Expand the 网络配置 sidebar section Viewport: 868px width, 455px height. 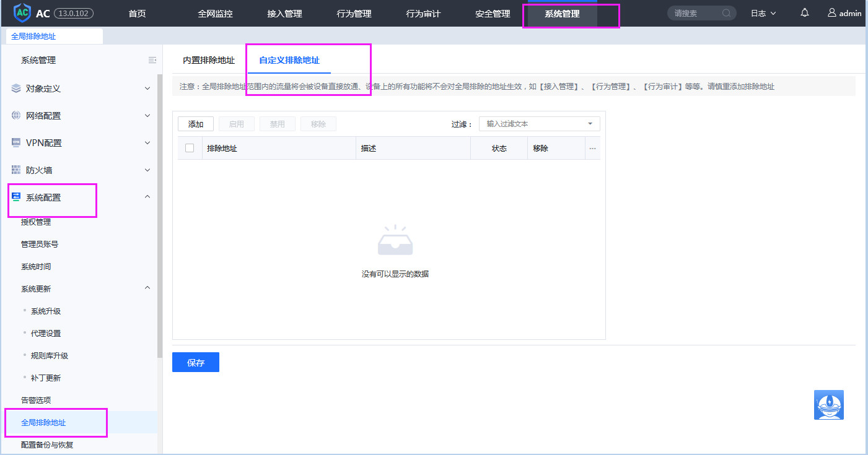tap(147, 116)
